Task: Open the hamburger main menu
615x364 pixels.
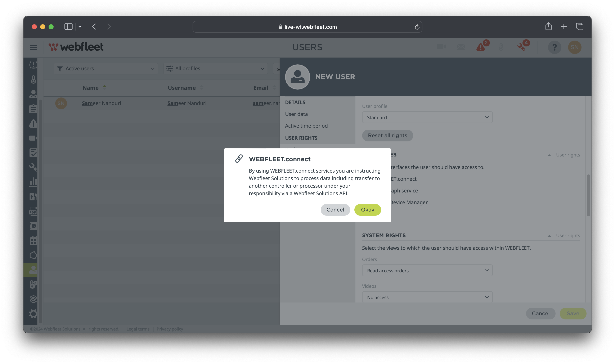Action: (33, 47)
